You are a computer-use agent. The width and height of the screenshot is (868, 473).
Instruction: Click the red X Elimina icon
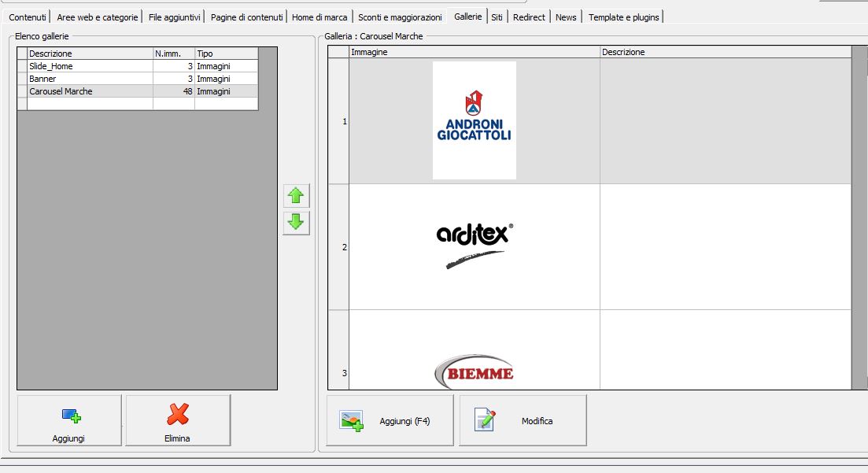[178, 414]
